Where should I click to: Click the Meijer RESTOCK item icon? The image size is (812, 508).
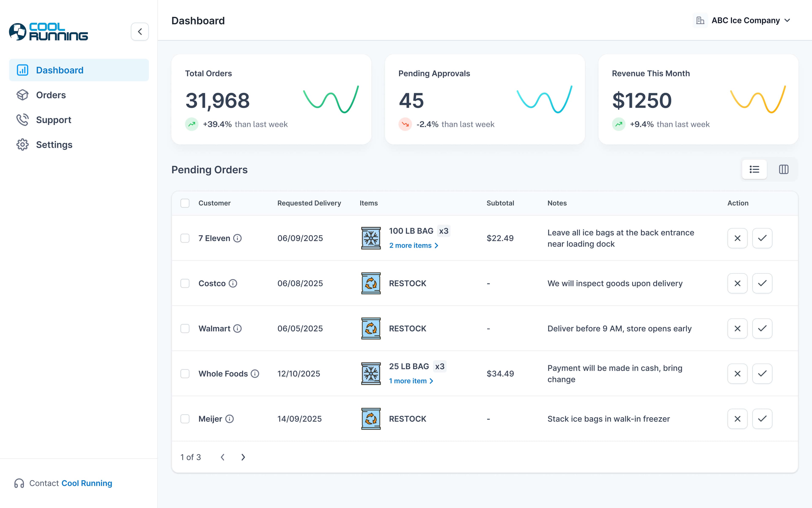[371, 419]
